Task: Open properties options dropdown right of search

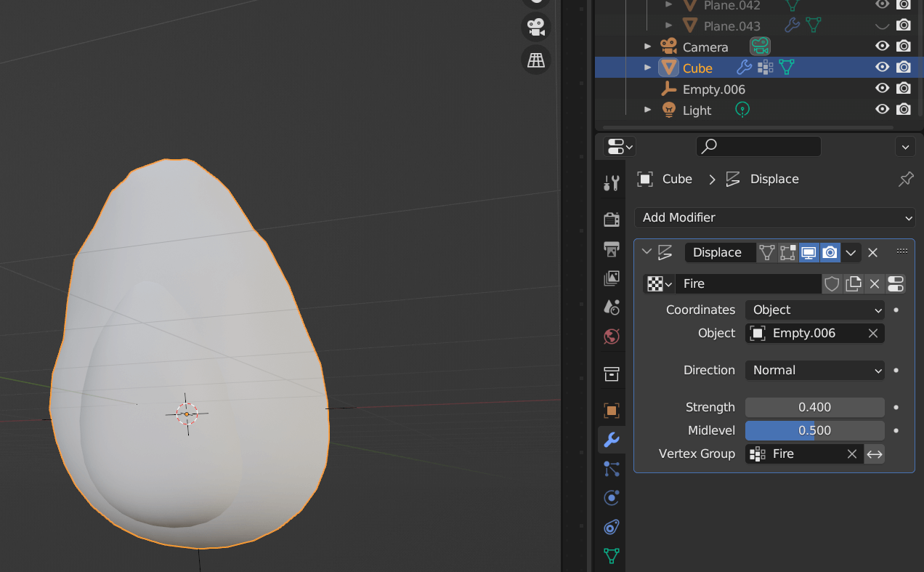Action: 905,146
